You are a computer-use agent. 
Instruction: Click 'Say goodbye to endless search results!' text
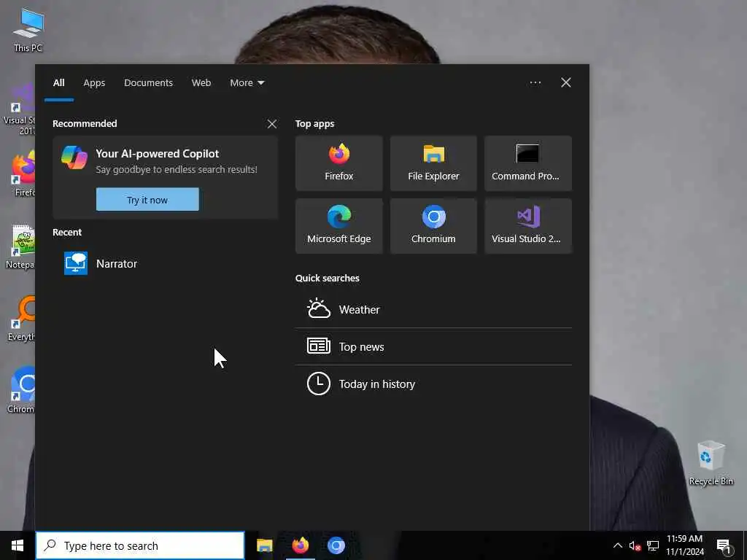177,169
